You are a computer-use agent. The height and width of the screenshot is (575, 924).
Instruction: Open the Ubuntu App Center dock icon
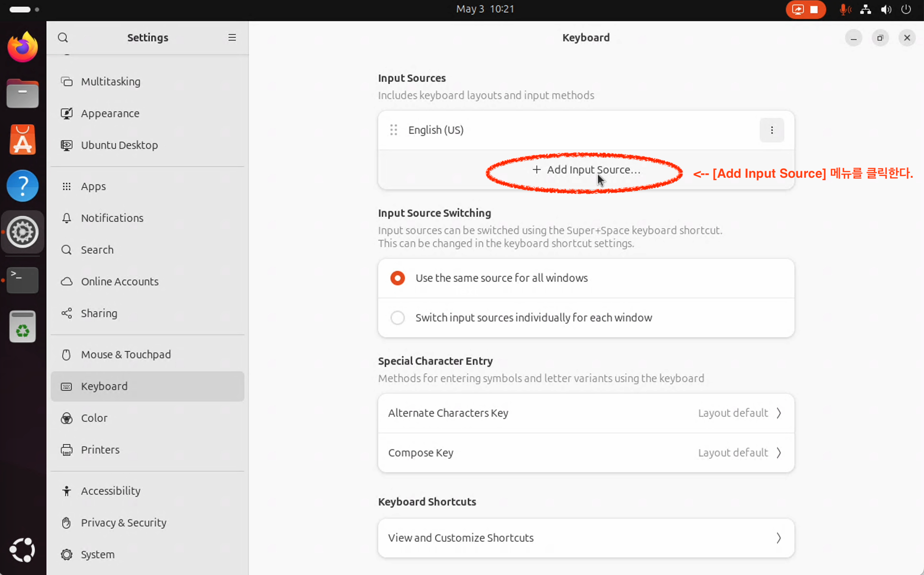click(22, 140)
